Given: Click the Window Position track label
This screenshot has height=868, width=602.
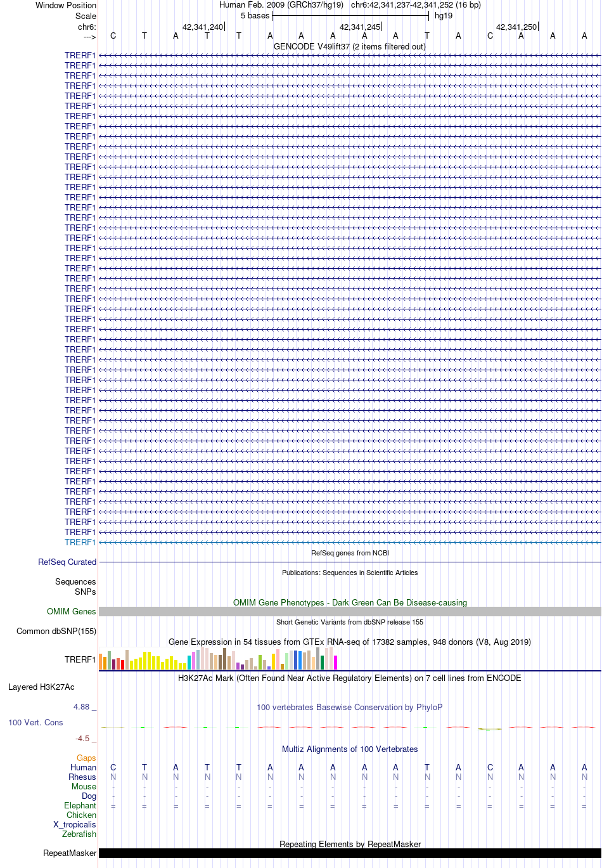Looking at the screenshot, I should 66,5.
